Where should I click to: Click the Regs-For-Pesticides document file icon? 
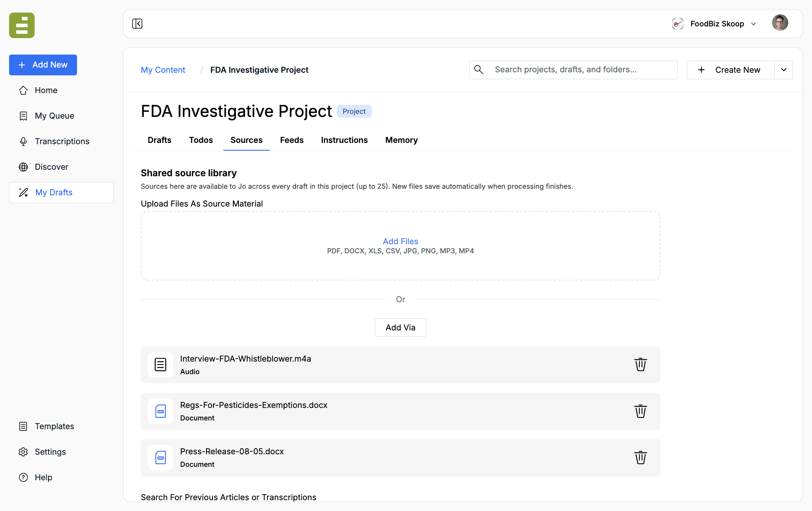tap(161, 411)
